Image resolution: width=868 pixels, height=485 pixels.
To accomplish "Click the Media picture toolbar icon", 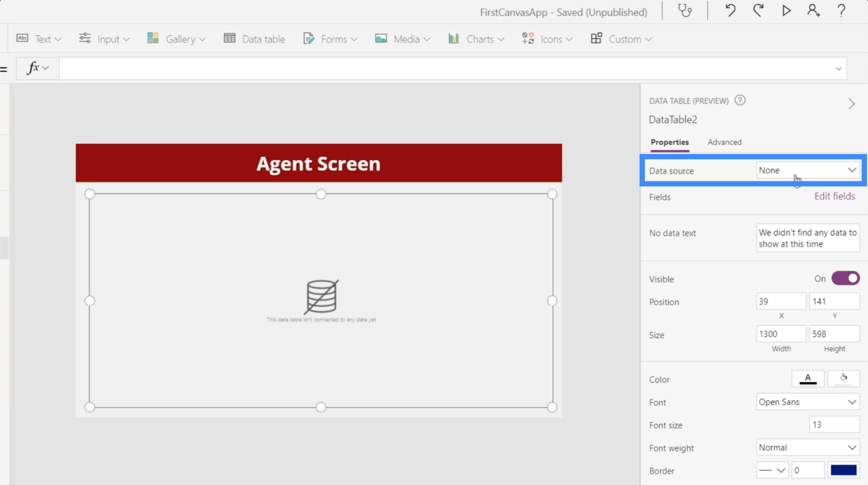I will 381,38.
